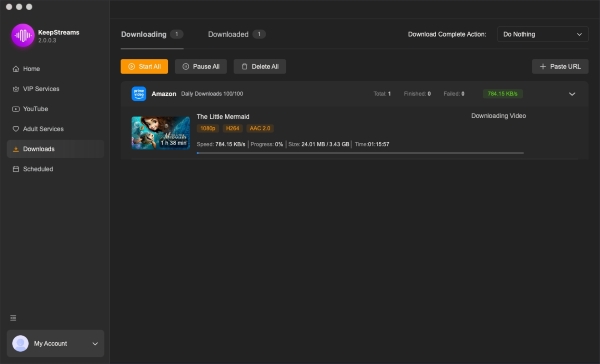Click the Delete All button
The width and height of the screenshot is (600, 364).
[x=260, y=67]
